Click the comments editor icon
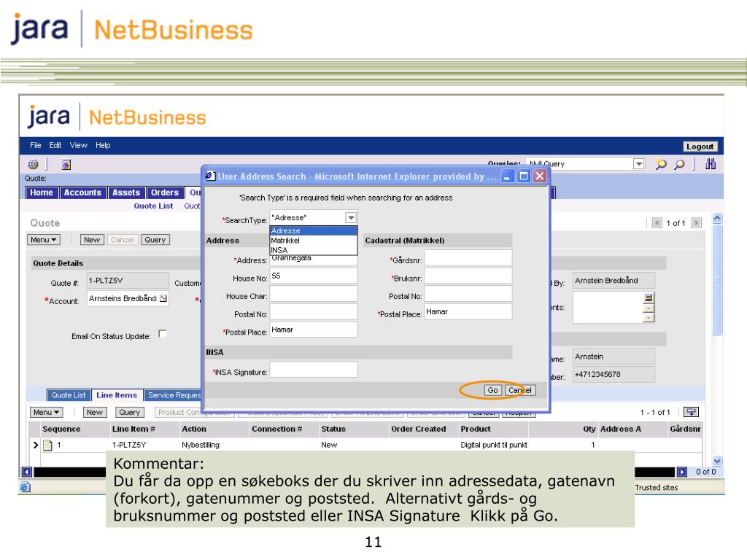The image size is (747, 560). [x=649, y=297]
